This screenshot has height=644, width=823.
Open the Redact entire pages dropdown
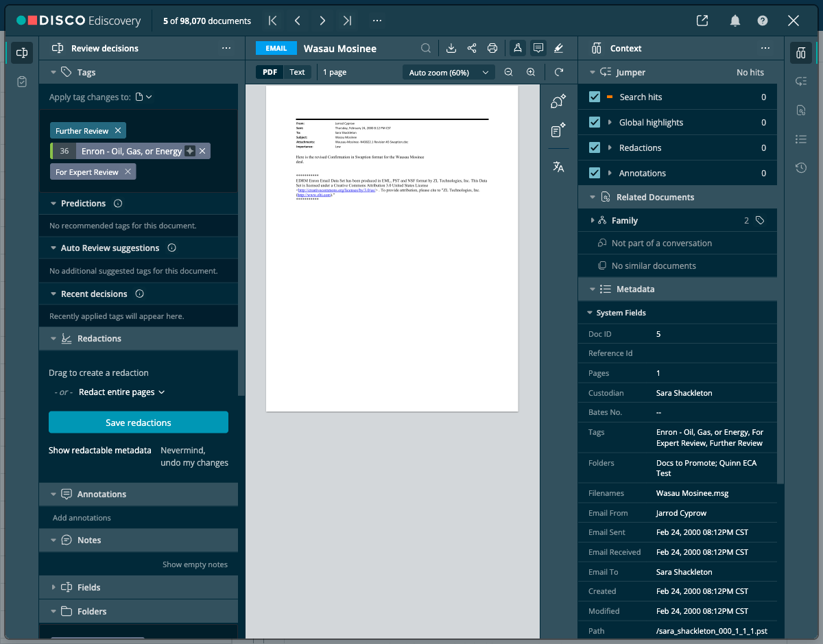coord(122,392)
